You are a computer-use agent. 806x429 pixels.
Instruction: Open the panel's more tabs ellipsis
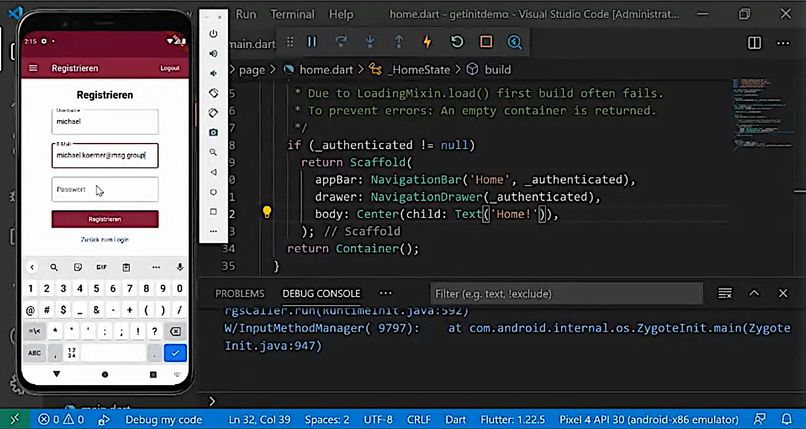click(385, 293)
